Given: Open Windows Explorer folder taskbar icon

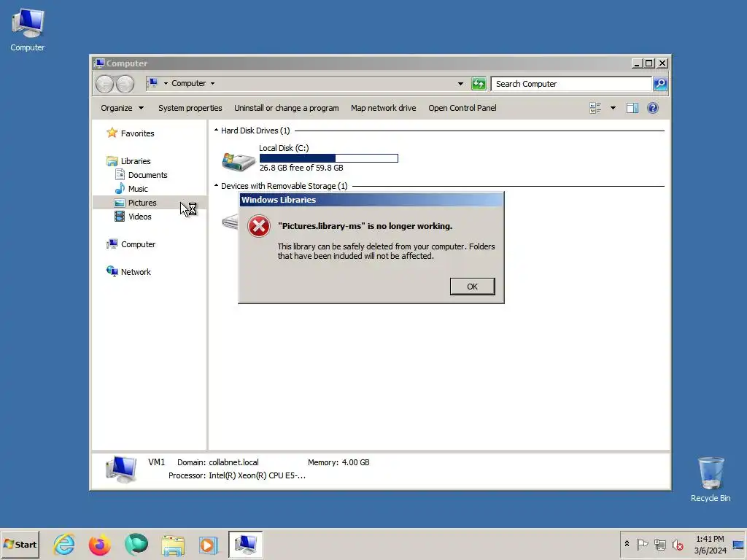Looking at the screenshot, I should 173,545.
